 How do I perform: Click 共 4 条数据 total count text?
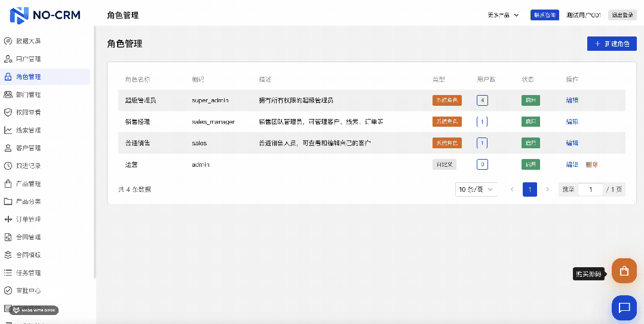click(134, 189)
